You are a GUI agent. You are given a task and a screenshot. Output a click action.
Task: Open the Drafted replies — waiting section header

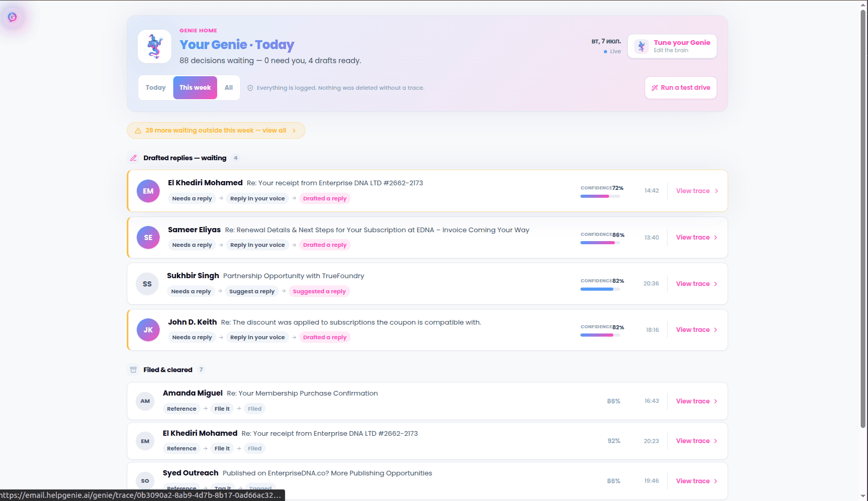pos(185,158)
